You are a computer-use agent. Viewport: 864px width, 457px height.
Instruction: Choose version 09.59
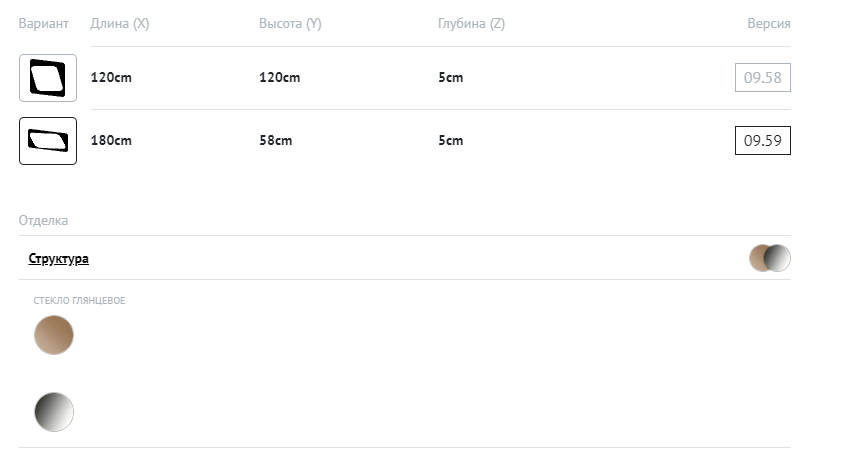pyautogui.click(x=762, y=141)
